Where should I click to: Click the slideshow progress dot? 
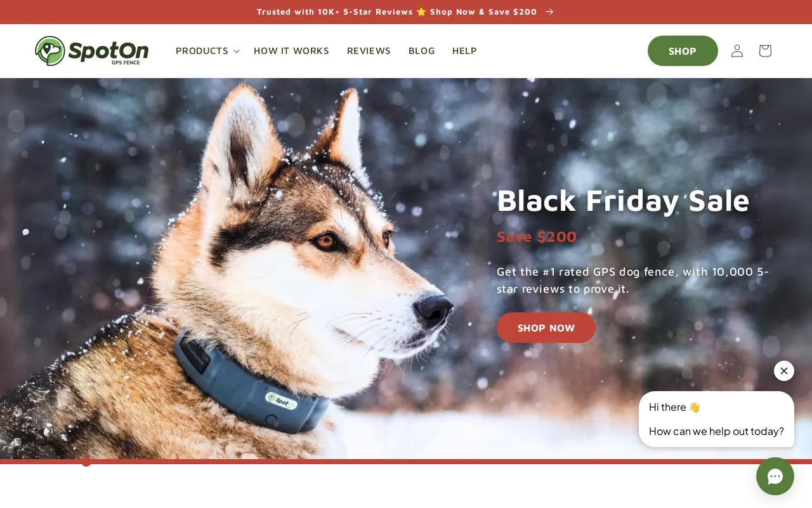pyautogui.click(x=86, y=462)
